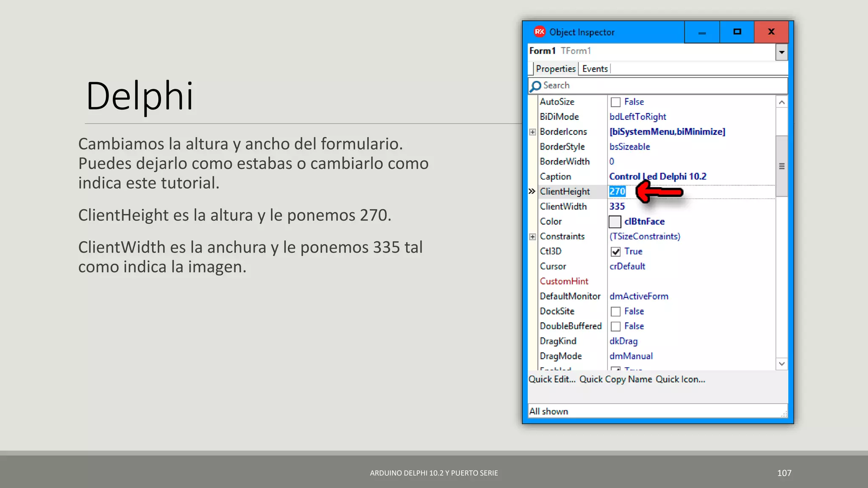Switch to the Properties tab

coord(555,69)
